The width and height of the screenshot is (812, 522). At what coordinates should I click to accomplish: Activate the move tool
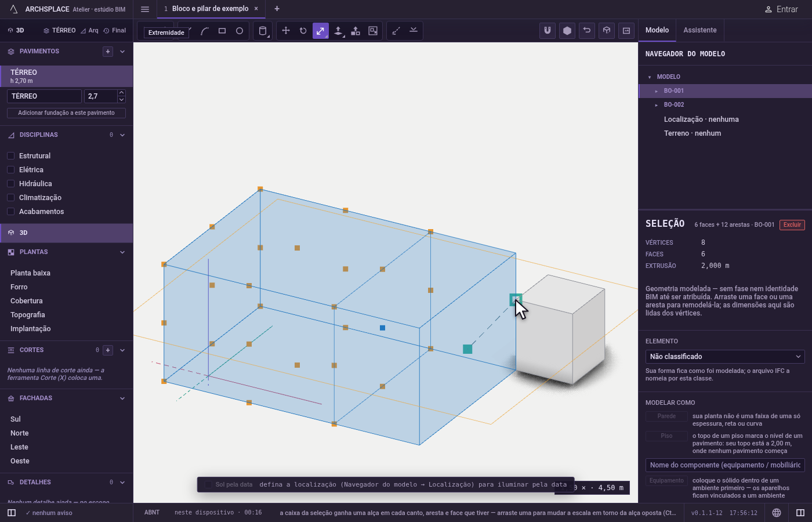(x=286, y=31)
